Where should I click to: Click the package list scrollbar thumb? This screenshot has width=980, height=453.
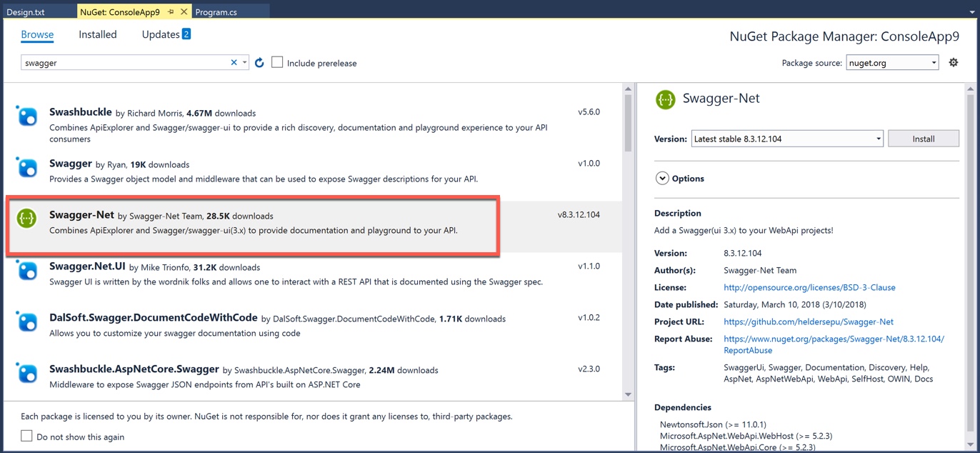(x=628, y=123)
